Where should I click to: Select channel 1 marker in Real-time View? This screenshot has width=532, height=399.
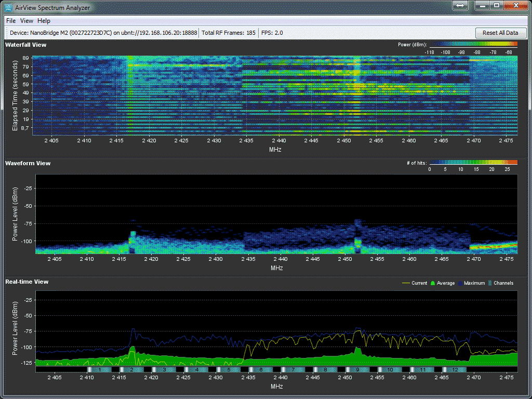click(99, 369)
